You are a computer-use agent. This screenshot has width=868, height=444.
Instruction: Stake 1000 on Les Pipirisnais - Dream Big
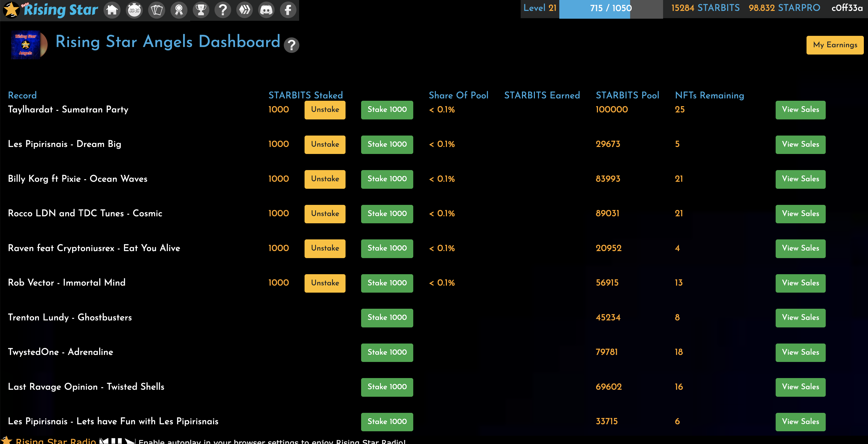pos(387,144)
